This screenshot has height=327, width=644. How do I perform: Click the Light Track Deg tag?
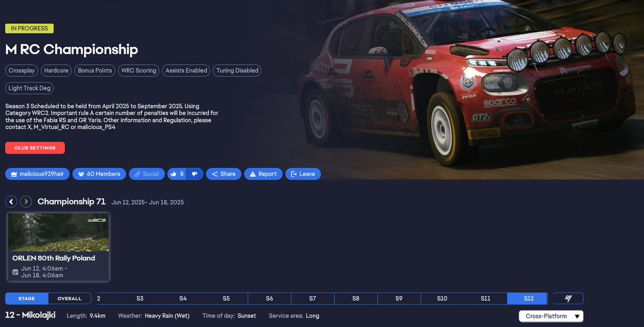(30, 88)
